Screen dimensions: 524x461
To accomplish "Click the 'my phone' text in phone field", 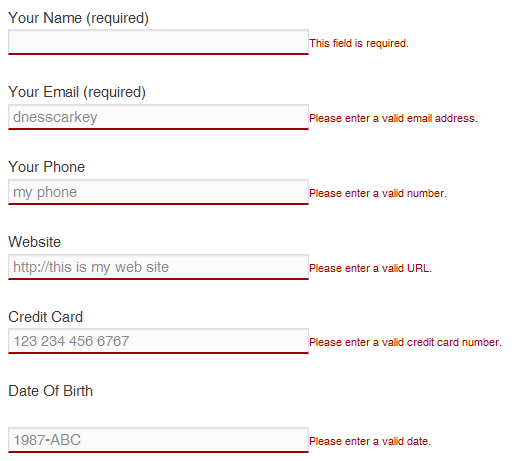I will pyautogui.click(x=45, y=193).
